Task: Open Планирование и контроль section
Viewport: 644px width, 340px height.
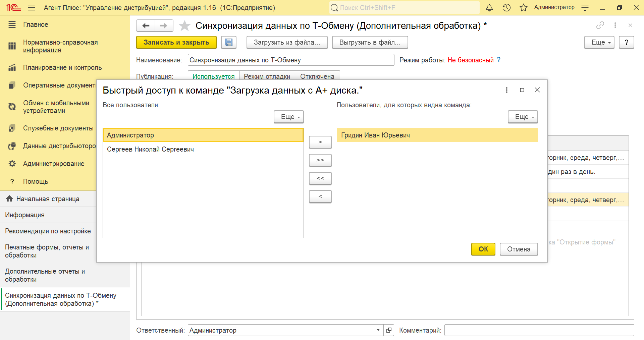Action: point(62,67)
